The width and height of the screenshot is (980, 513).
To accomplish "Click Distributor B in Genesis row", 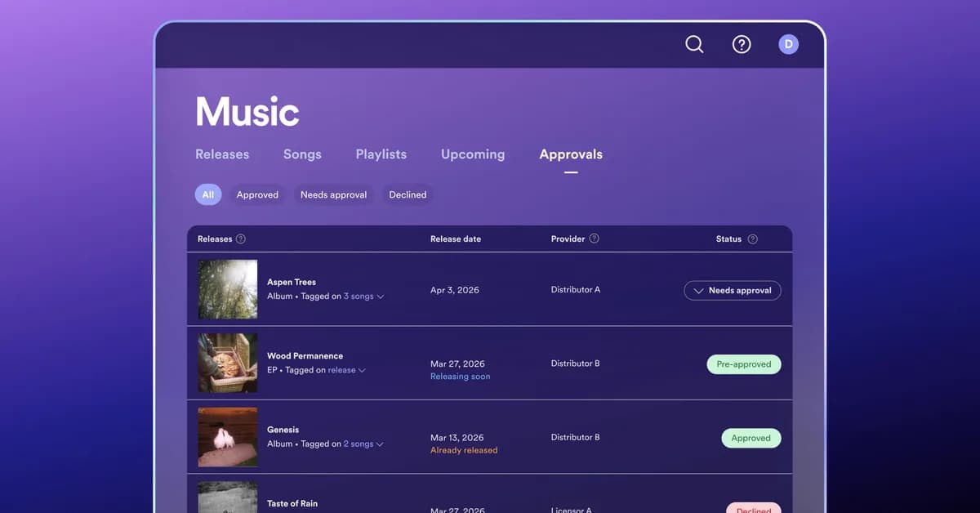I will click(576, 437).
